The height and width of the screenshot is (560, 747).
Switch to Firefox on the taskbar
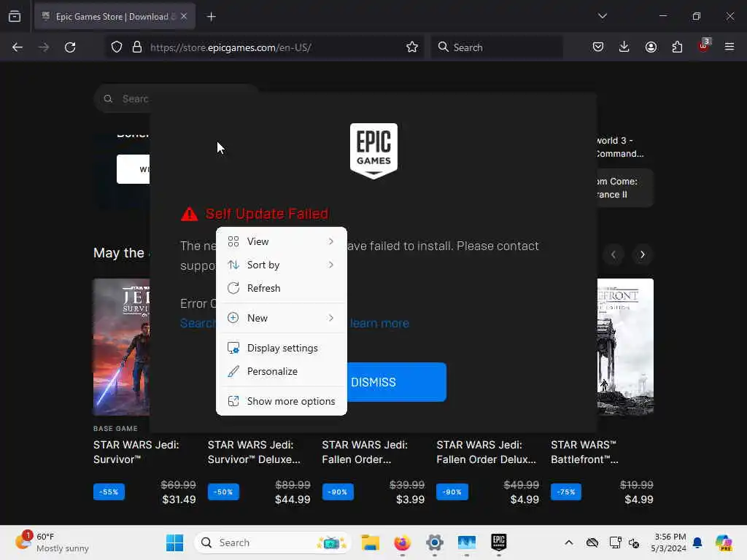click(402, 542)
